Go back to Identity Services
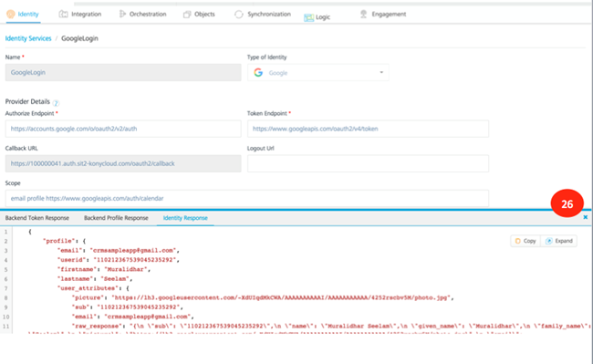This screenshot has width=593, height=364. (x=28, y=38)
